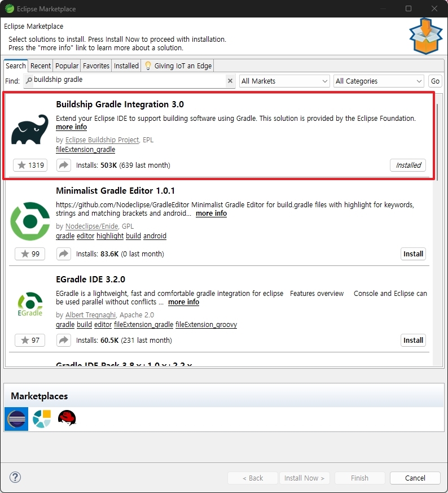Install Minimalist Gradle Editor
448x493 pixels.
[413, 254]
